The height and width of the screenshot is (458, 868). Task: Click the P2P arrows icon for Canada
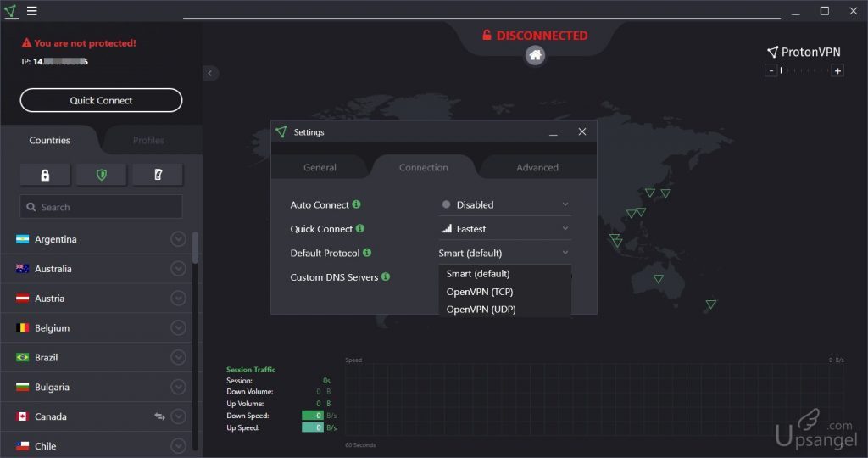[x=159, y=416]
